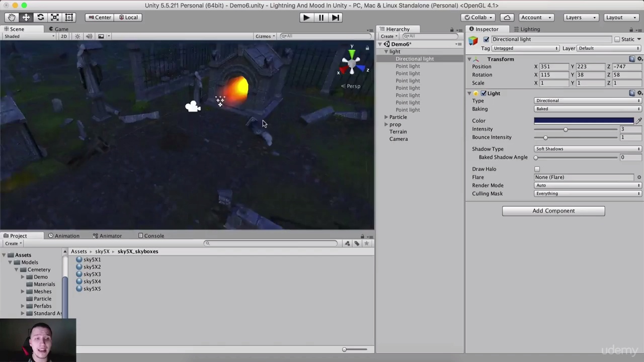Open the Shadow Type dropdown
Screen dimensions: 644x362
pyautogui.click(x=587, y=149)
